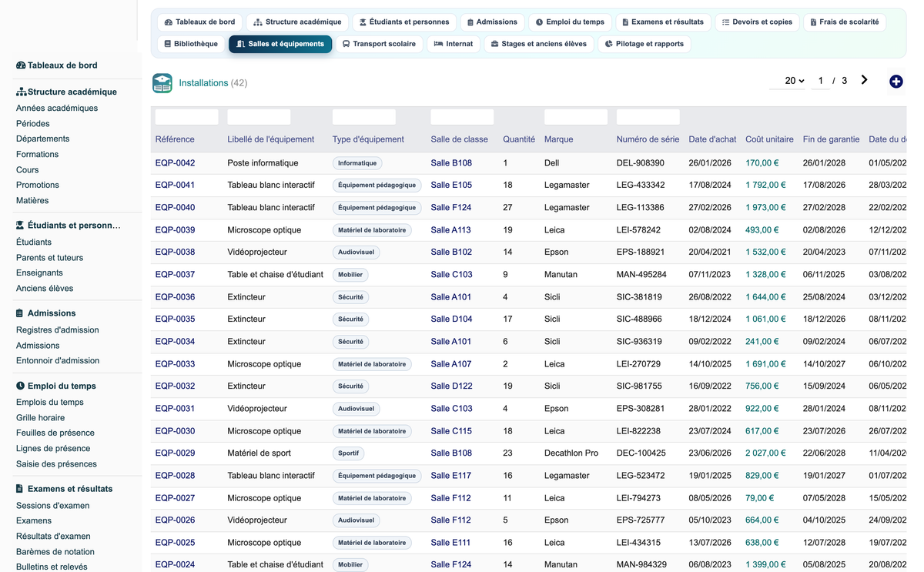Select the Salles et équipements tab
The image size is (924, 572).
pyautogui.click(x=280, y=45)
